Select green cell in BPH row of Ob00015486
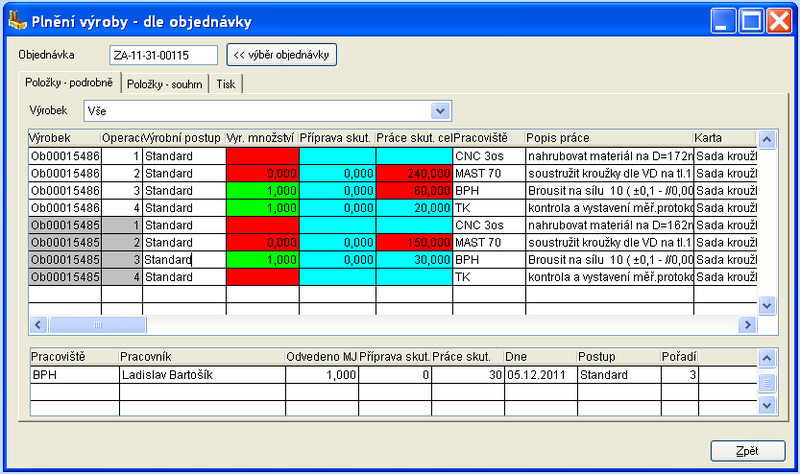This screenshot has width=800, height=474. tap(262, 189)
